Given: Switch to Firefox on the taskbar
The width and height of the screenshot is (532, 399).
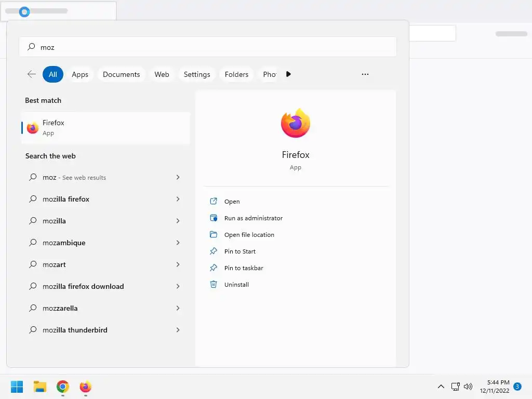Looking at the screenshot, I should (86, 387).
